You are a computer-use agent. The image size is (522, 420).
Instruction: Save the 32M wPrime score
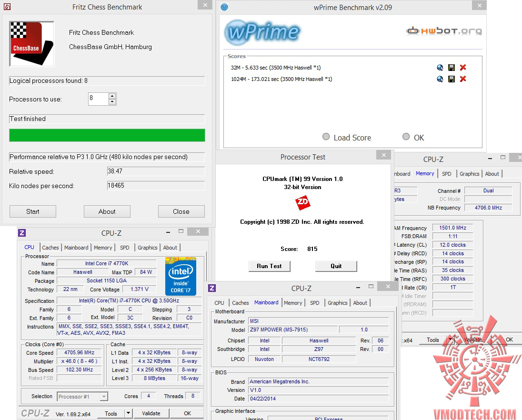452,68
